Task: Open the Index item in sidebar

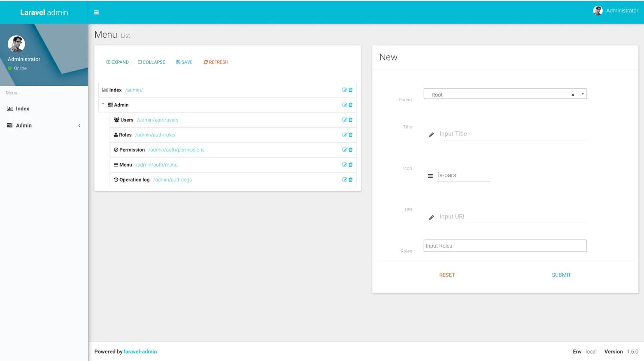Action: [44, 109]
